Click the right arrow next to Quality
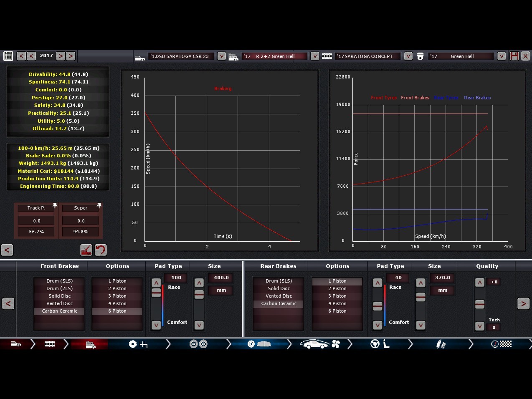 pos(523,303)
